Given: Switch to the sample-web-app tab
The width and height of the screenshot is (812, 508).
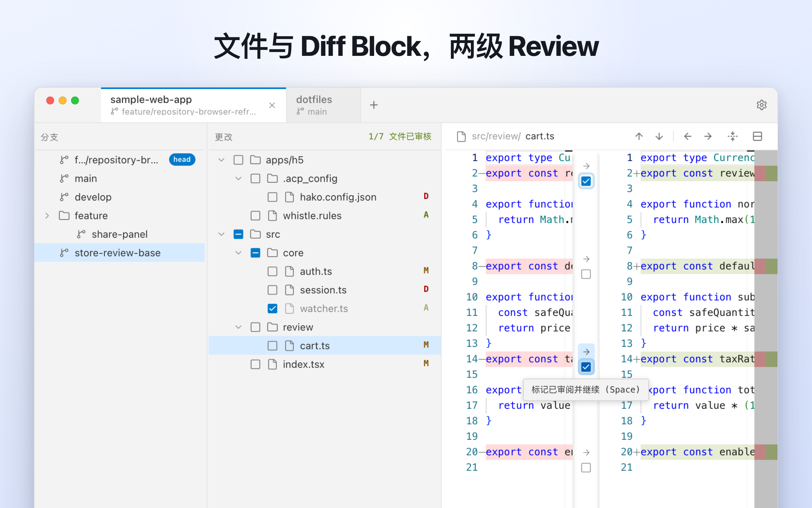Looking at the screenshot, I should pos(193,105).
